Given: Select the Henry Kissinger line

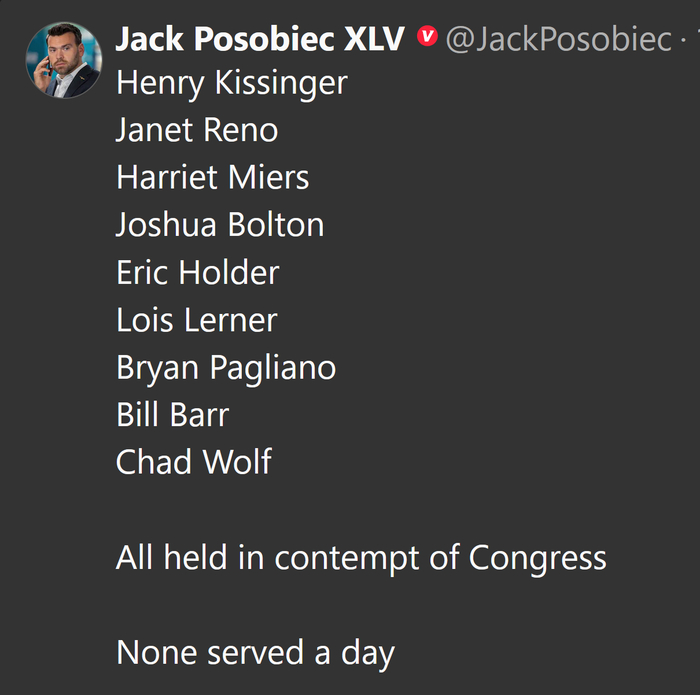Looking at the screenshot, I should [x=231, y=82].
